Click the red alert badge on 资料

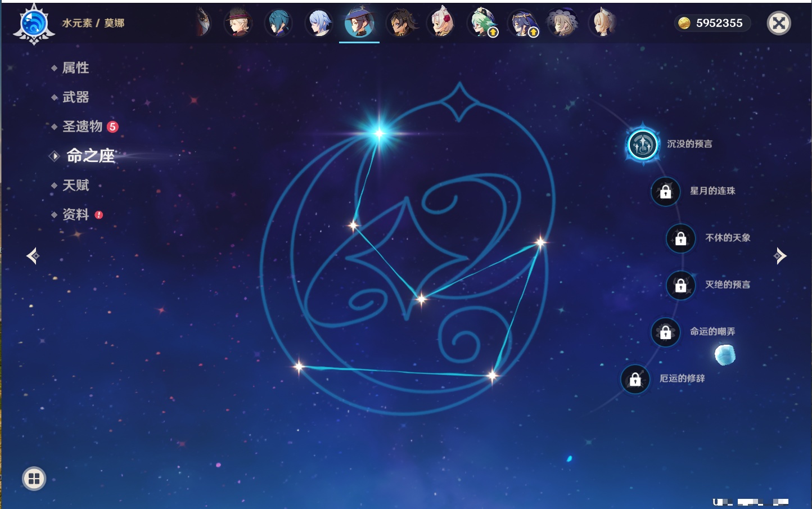click(99, 215)
